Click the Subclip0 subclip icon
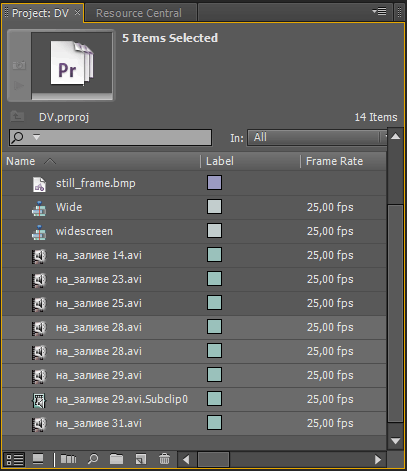Viewport: 407px width, 471px height. point(39,400)
